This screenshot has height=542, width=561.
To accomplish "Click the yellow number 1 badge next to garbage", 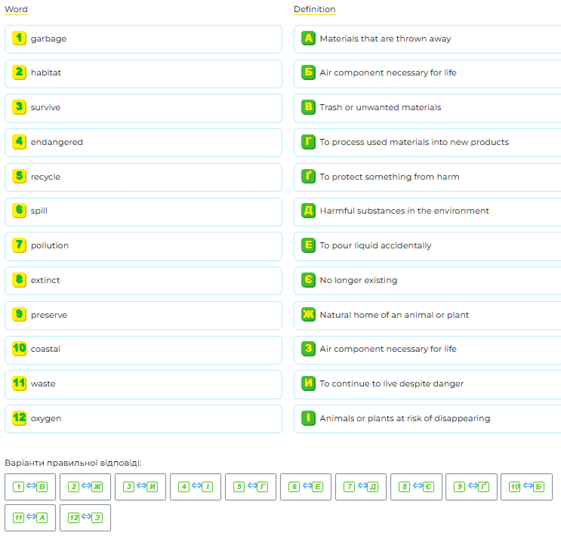I will [19, 38].
